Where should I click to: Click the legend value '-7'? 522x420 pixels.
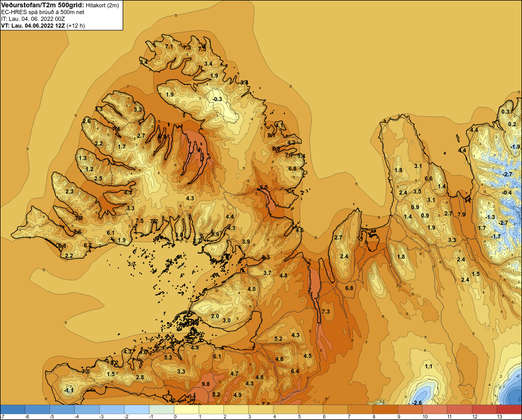(x=2, y=417)
